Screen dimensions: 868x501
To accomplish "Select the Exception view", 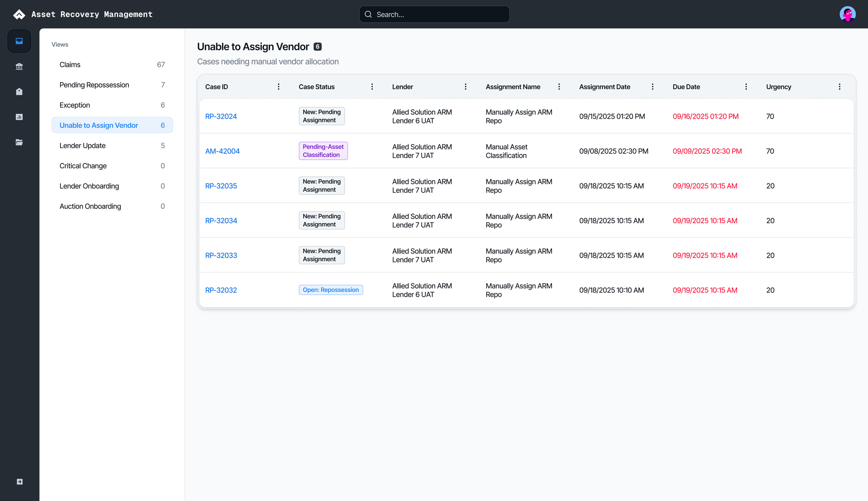I will [112, 105].
